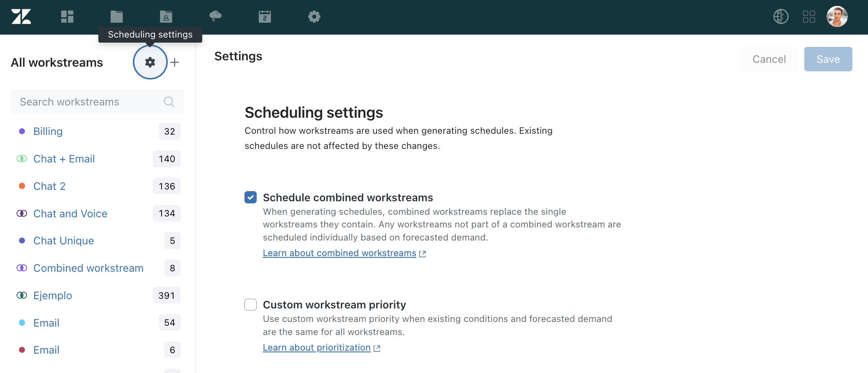Enable Custom workstream priority checkbox
The width and height of the screenshot is (868, 373).
click(251, 305)
